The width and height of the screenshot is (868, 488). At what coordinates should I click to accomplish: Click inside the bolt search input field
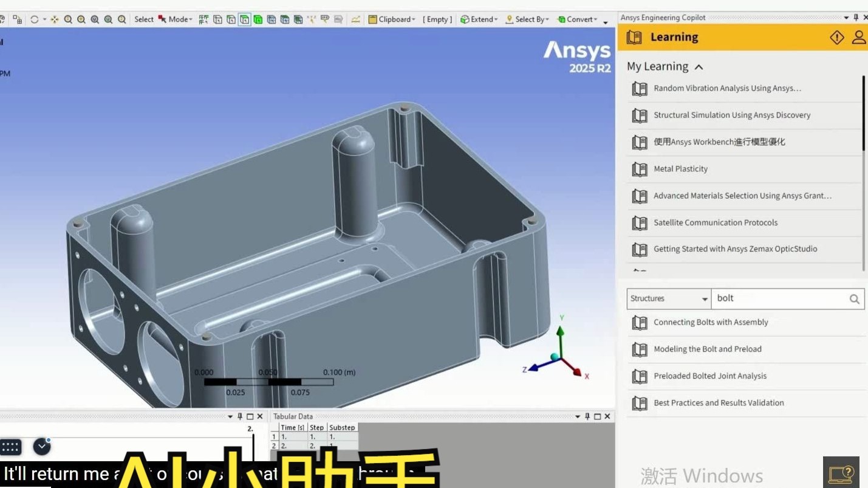pos(777,298)
